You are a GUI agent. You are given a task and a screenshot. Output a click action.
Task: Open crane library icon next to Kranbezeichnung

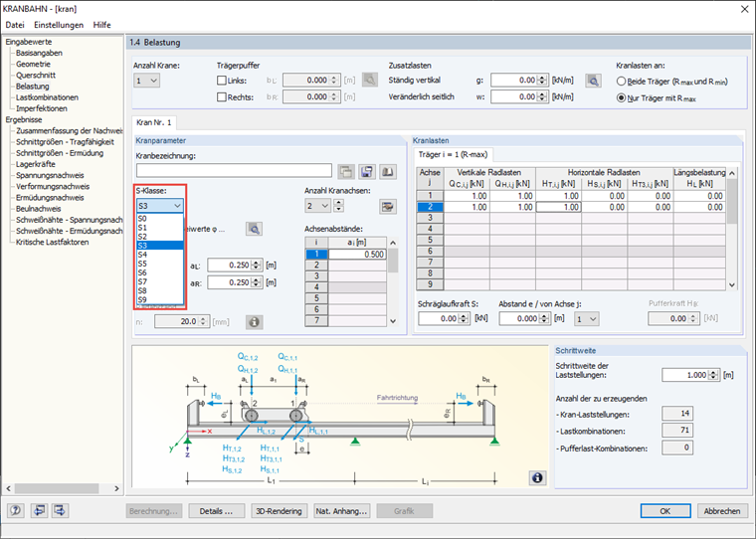(346, 172)
